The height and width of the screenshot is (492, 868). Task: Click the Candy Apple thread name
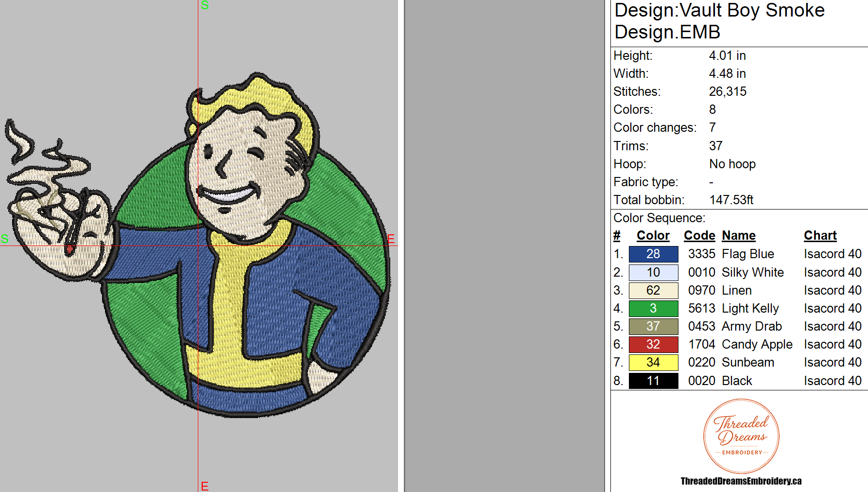click(757, 344)
